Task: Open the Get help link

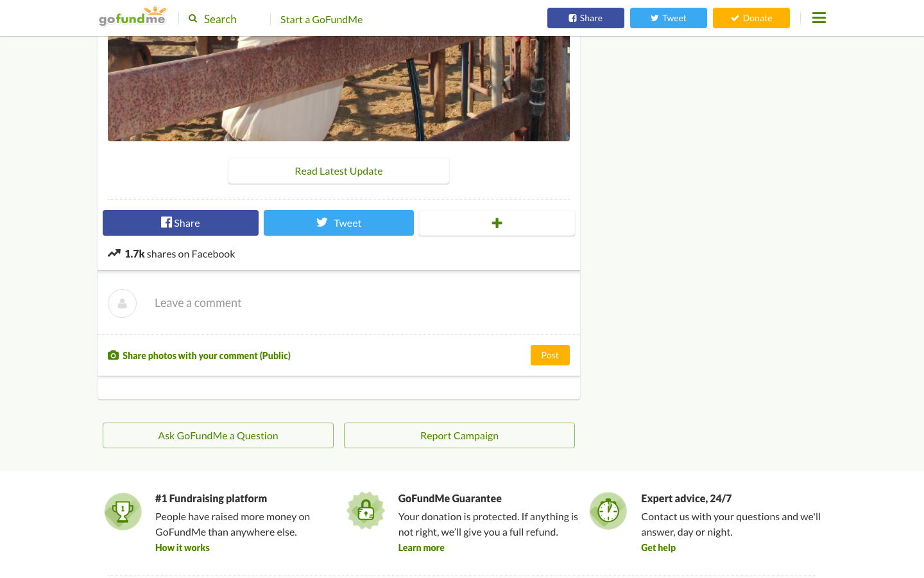Action: (x=658, y=548)
